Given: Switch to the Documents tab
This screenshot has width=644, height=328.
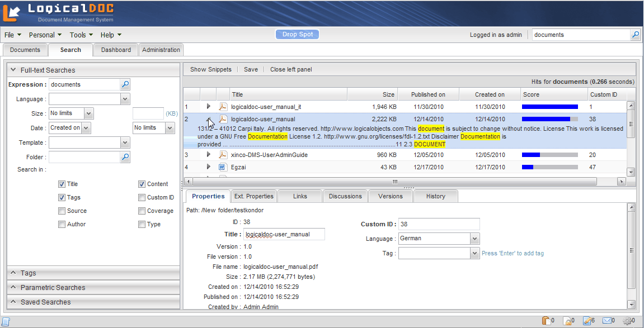Looking at the screenshot, I should (25, 50).
